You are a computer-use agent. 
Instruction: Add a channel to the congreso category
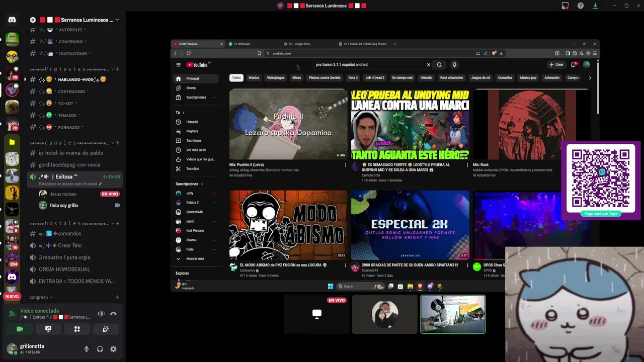click(117, 297)
